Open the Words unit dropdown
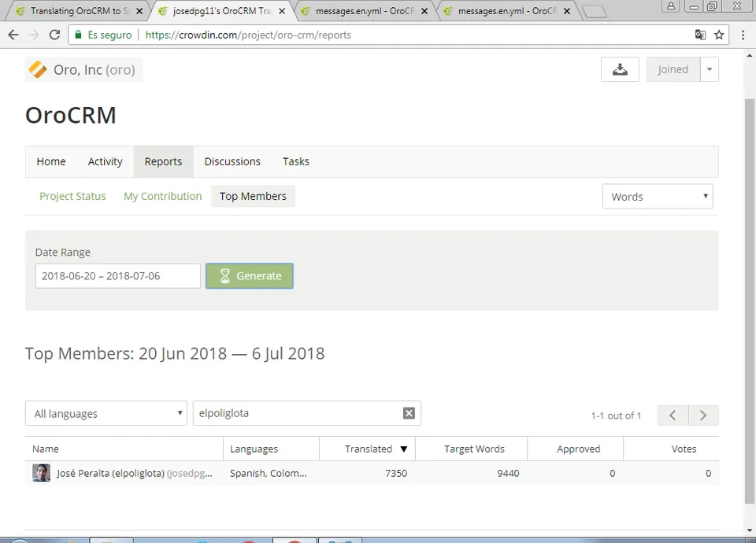 pos(658,197)
